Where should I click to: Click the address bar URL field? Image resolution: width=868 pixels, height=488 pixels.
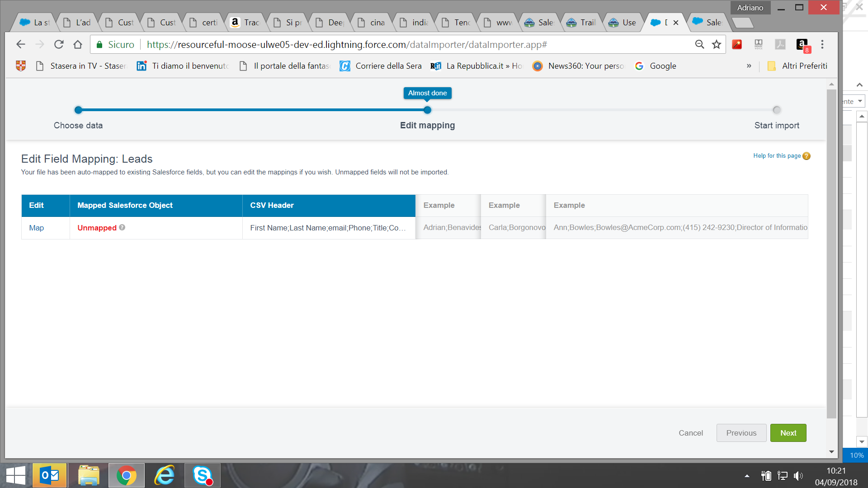point(347,44)
